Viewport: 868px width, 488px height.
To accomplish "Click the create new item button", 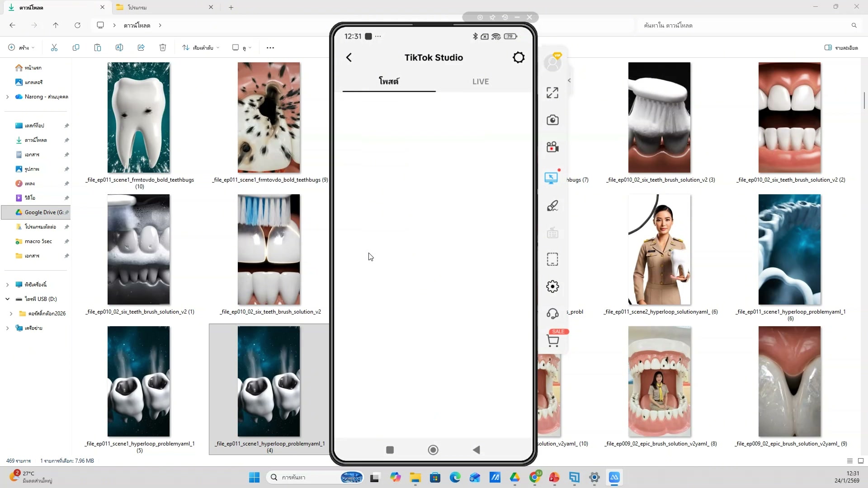I will point(21,47).
